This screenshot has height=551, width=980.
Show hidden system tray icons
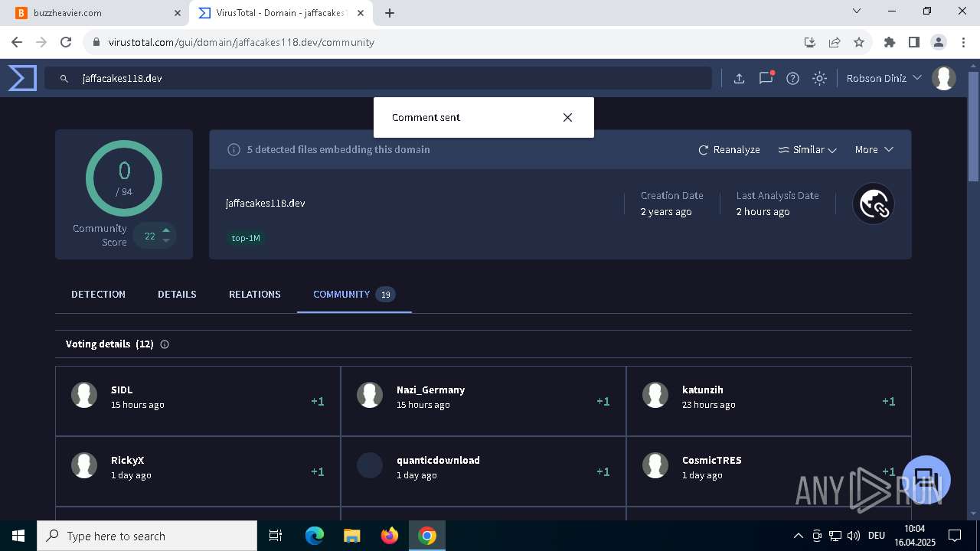tap(798, 536)
